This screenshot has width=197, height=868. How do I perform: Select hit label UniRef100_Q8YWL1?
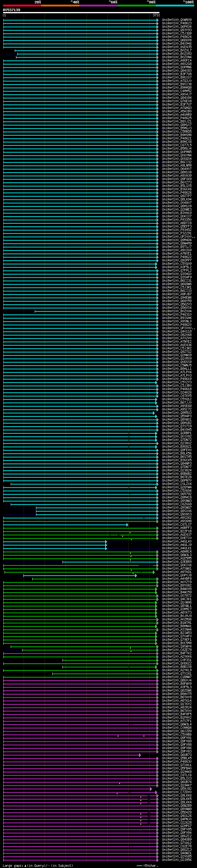pyautogui.click(x=177, y=606)
